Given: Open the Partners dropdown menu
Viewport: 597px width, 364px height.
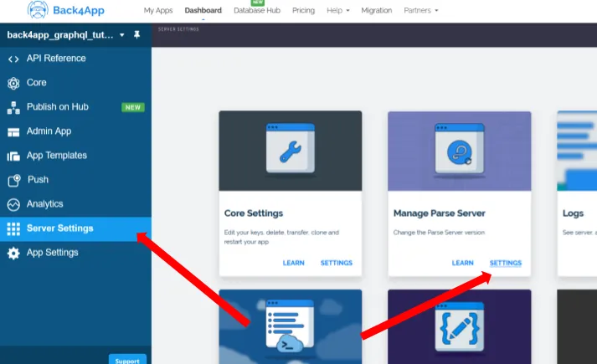Looking at the screenshot, I should (x=420, y=10).
